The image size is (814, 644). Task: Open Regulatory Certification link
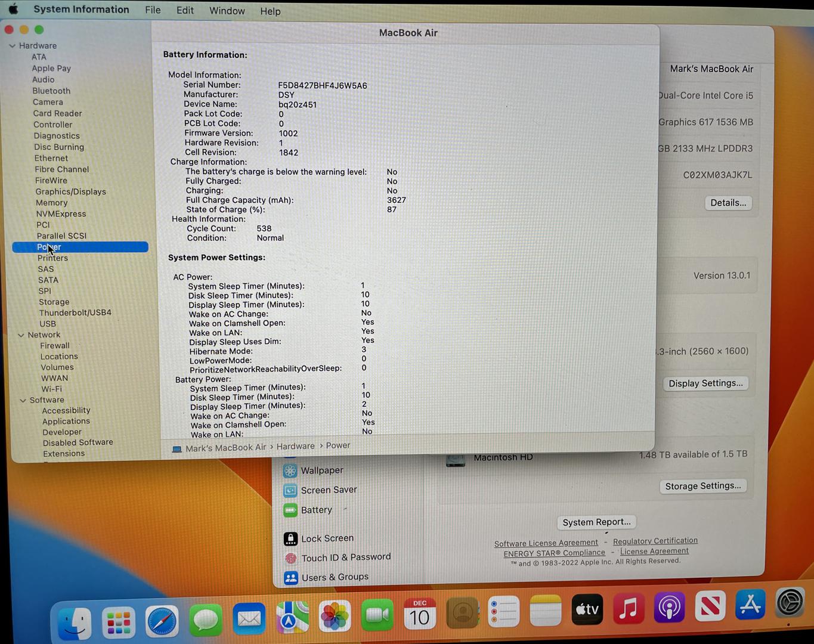click(x=655, y=541)
